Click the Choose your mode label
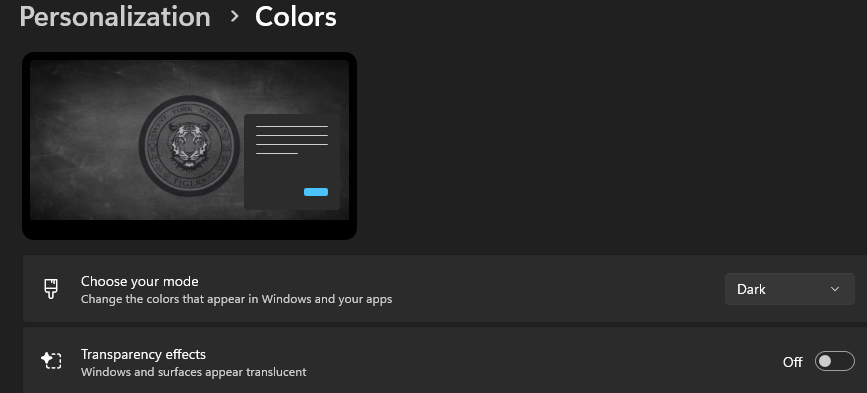This screenshot has width=867, height=393. click(139, 281)
